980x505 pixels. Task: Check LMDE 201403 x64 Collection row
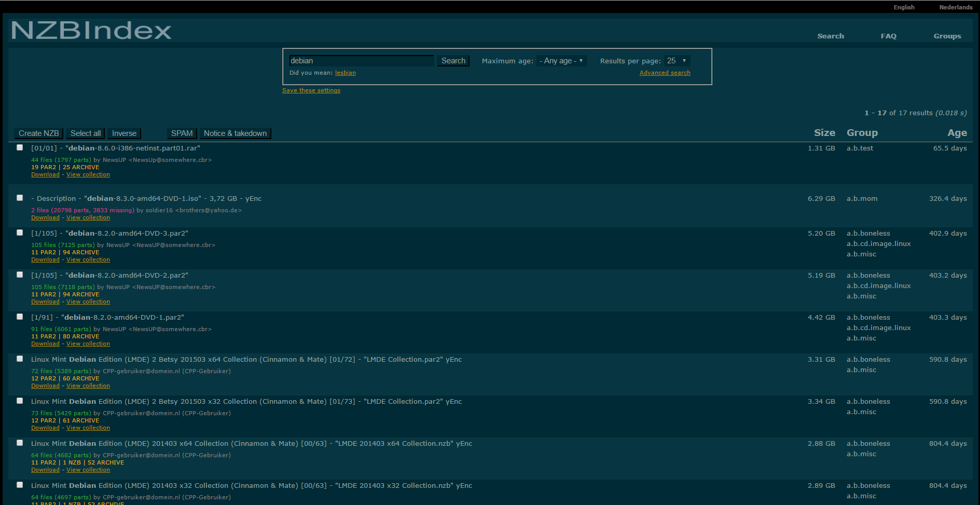click(x=20, y=443)
